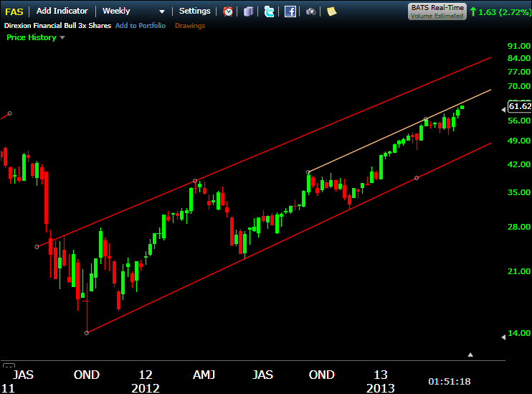The width and height of the screenshot is (532, 394).
Task: Select trendline anchor at far left edge
Action: point(9,113)
